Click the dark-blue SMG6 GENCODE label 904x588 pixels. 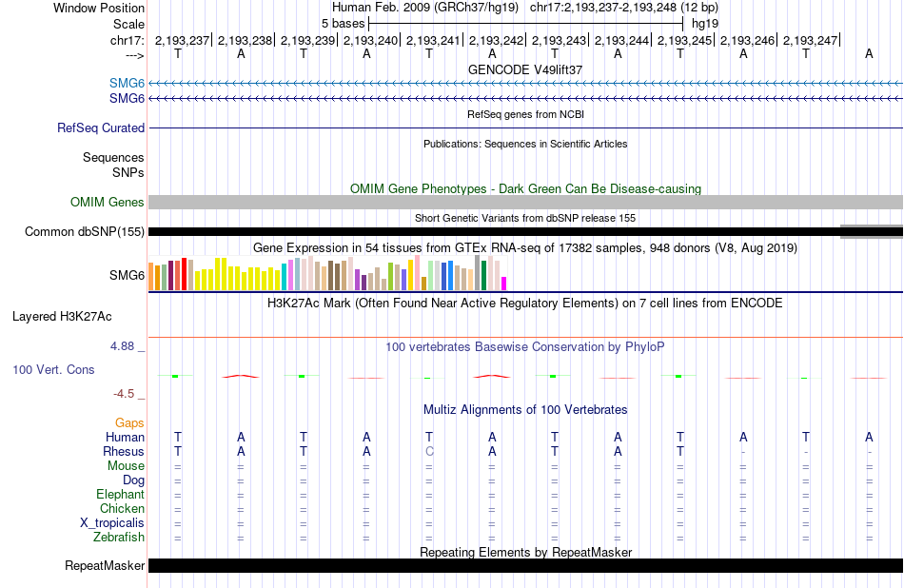[x=127, y=99]
